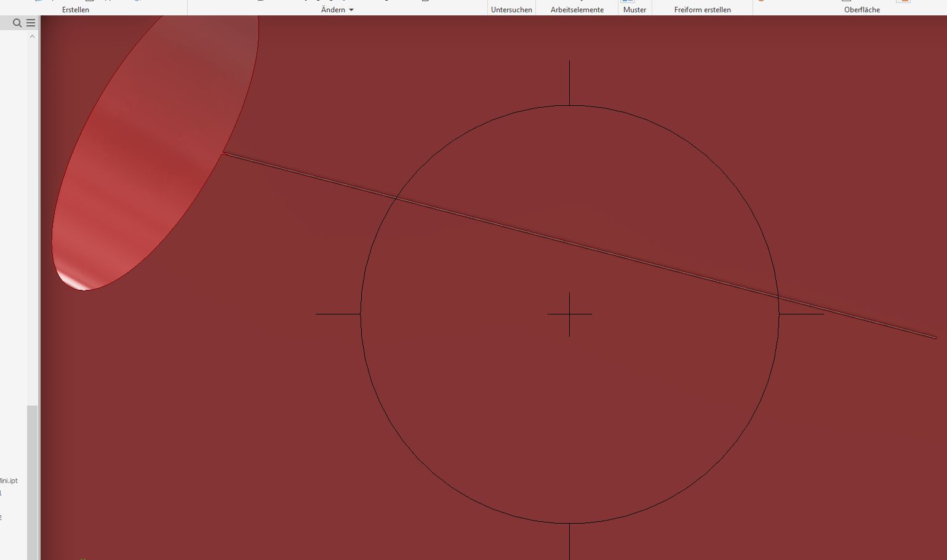
Task: Open the browser panel hamburger menu
Action: point(31,23)
